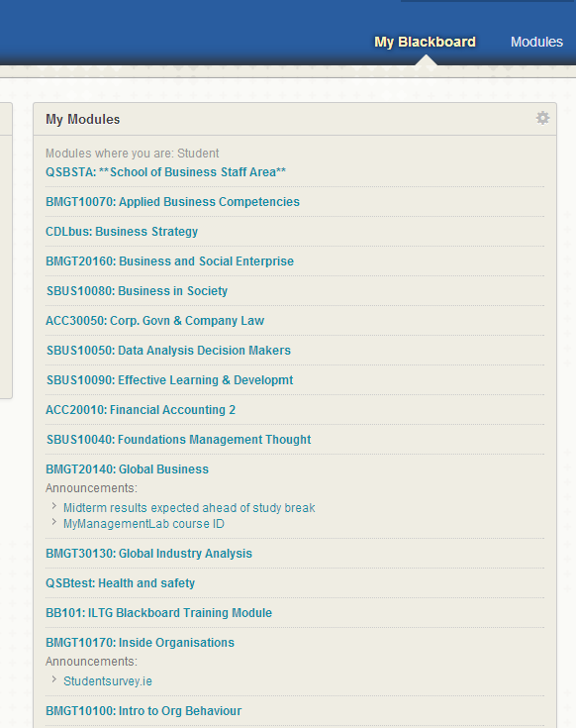This screenshot has width=576, height=728.
Task: Select SBUS10080 Business in Society link
Action: 137,291
